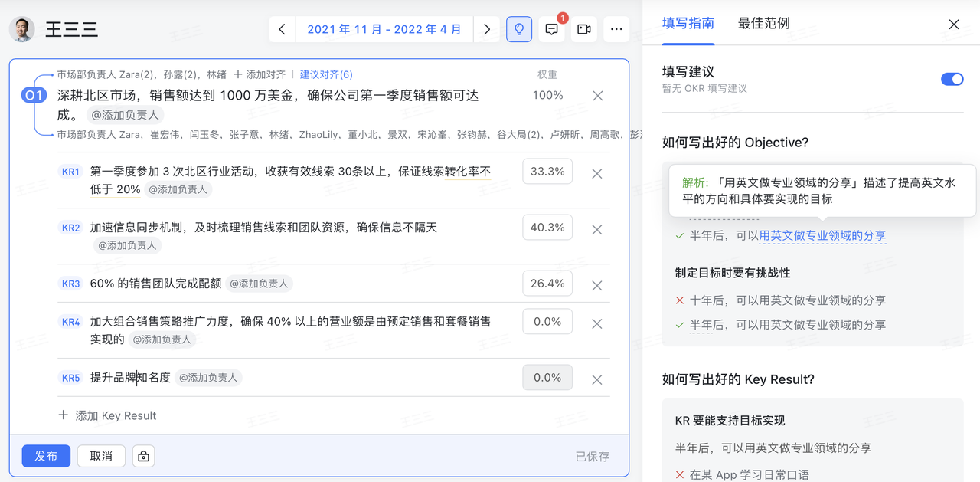This screenshot has height=482, width=980.
Task: Go to previous period with left chevron
Action: [282, 28]
